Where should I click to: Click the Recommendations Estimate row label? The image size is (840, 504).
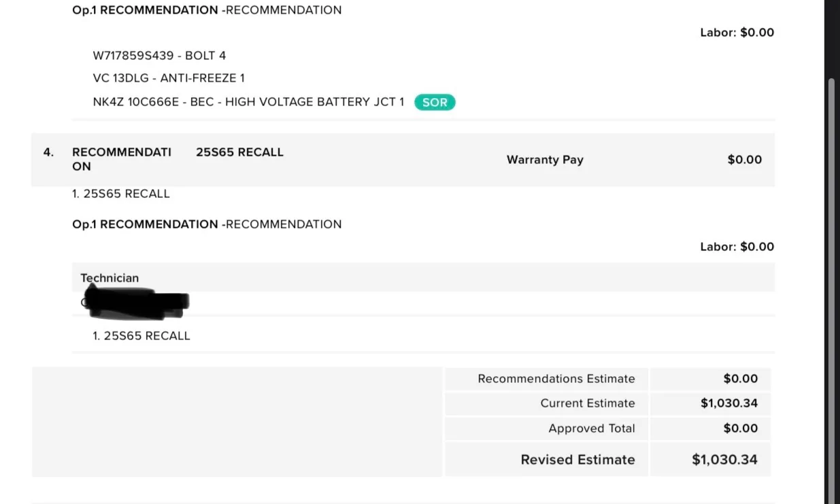click(x=556, y=379)
